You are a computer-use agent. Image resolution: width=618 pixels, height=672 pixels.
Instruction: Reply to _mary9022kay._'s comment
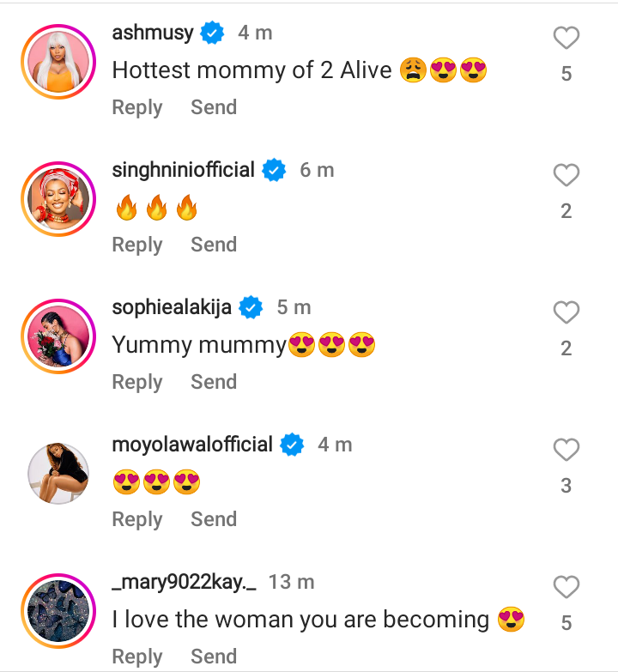point(137,657)
